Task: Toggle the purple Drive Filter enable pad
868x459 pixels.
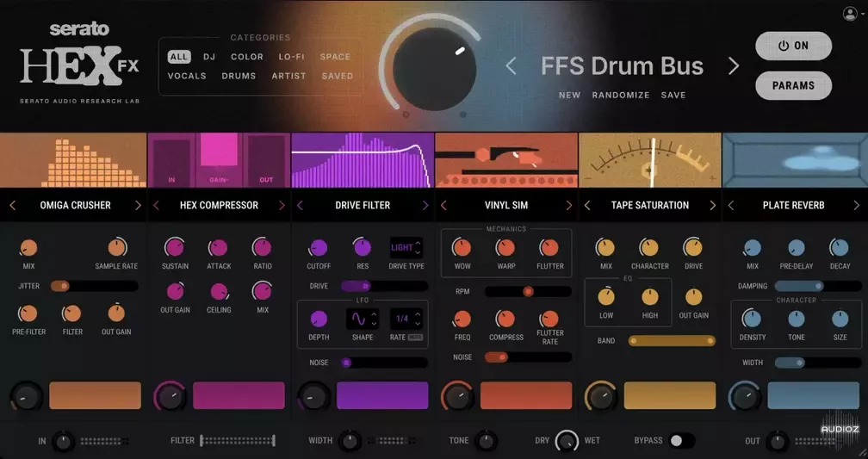Action: point(382,395)
